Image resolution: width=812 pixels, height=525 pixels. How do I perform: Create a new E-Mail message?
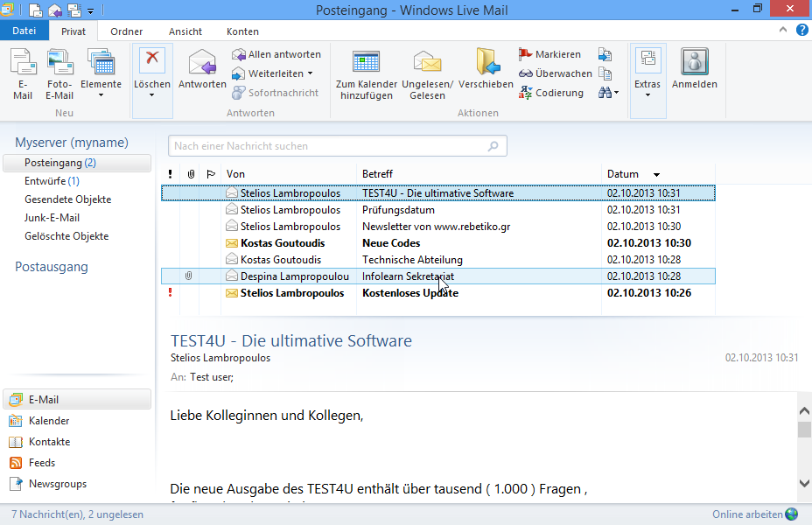point(23,74)
